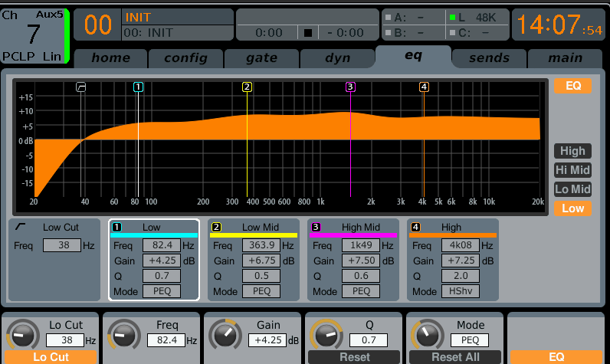Click the High band Q field 2.0
The image size is (610, 364).
[461, 276]
